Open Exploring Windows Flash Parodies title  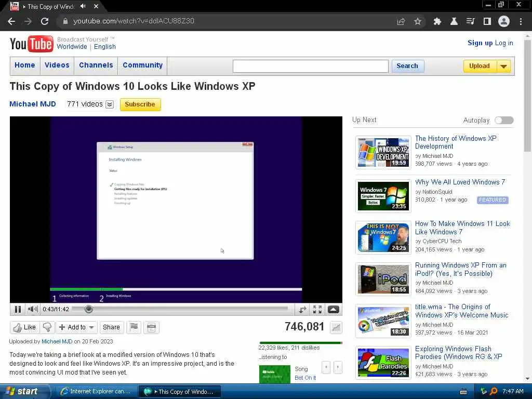point(458,353)
